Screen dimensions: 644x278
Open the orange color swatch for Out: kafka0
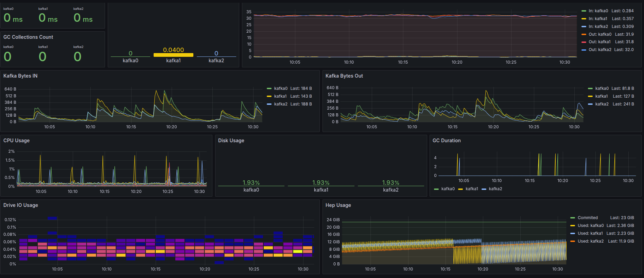tap(584, 34)
